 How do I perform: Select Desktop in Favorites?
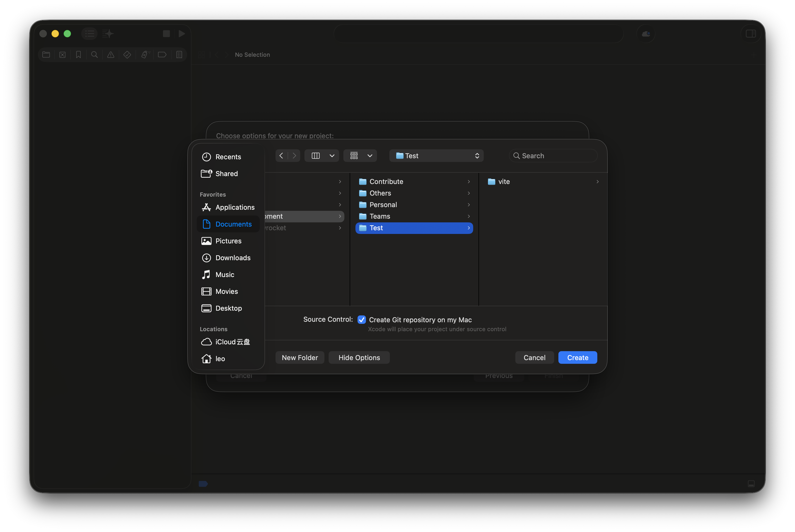click(x=228, y=308)
